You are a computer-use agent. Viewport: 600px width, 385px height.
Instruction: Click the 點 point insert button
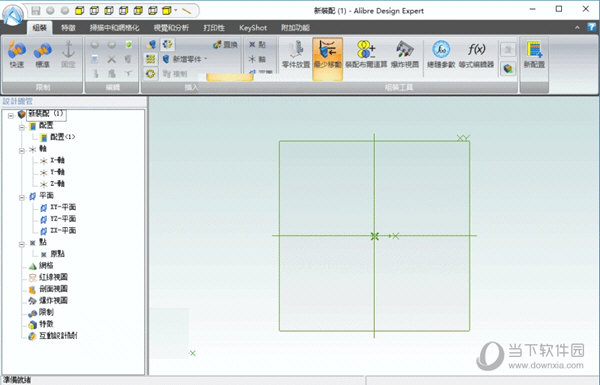point(257,45)
